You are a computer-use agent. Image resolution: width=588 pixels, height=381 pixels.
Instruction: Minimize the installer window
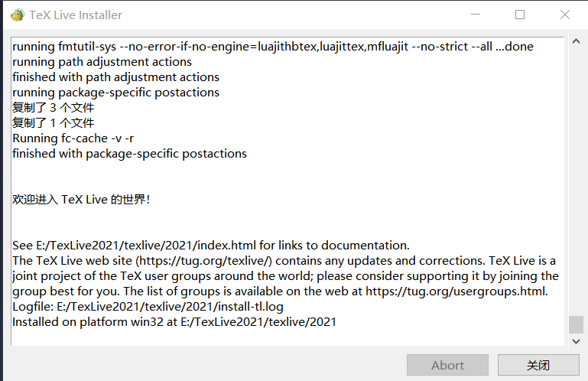pyautogui.click(x=476, y=15)
